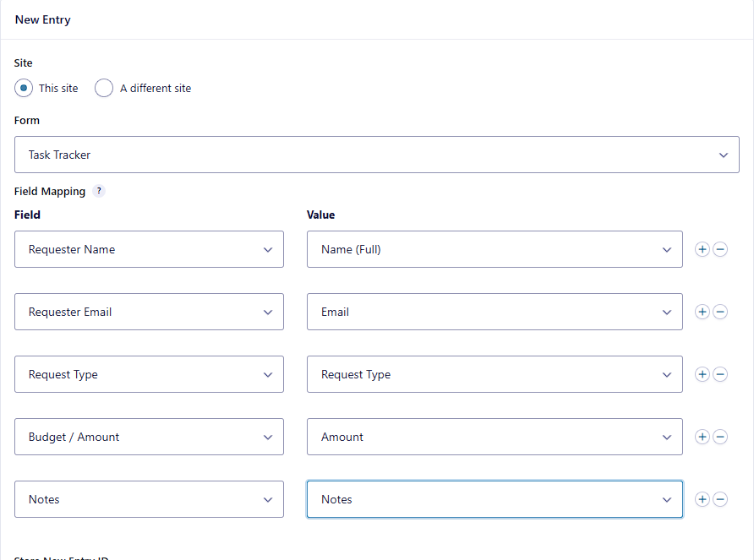Image resolution: width=754 pixels, height=560 pixels.
Task: Change the Notes field mapping dropdown
Action: (149, 499)
